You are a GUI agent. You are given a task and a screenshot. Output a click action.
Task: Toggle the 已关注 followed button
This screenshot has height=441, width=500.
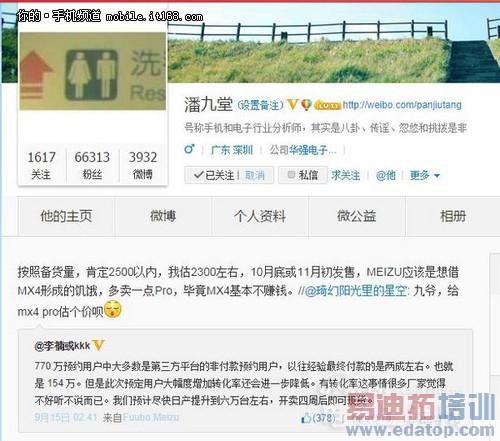(x=214, y=175)
